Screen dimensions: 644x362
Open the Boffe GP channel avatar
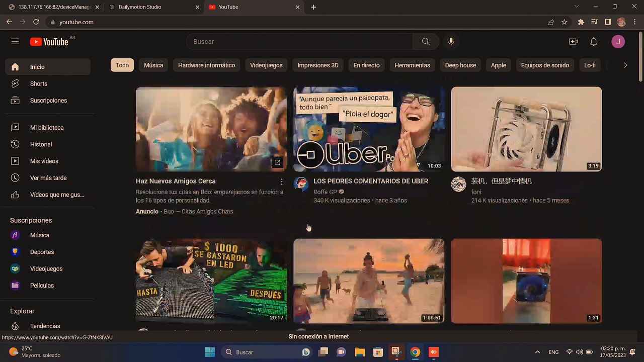point(301,184)
